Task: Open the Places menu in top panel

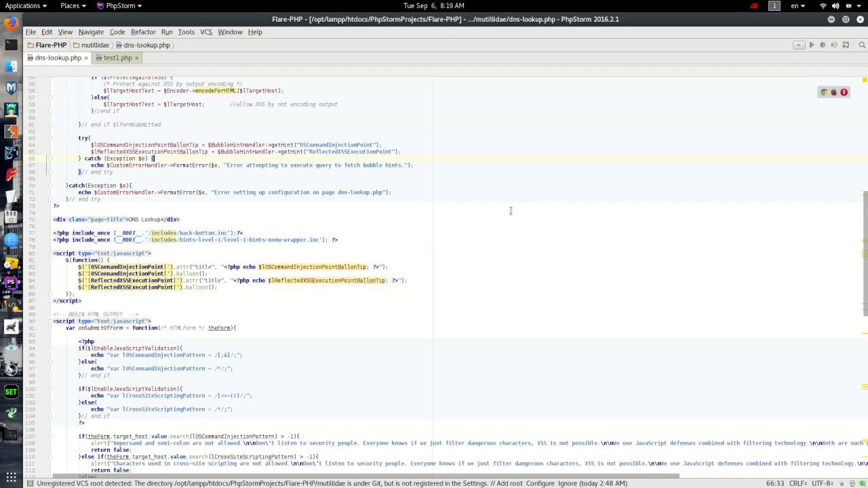Action: tap(73, 5)
